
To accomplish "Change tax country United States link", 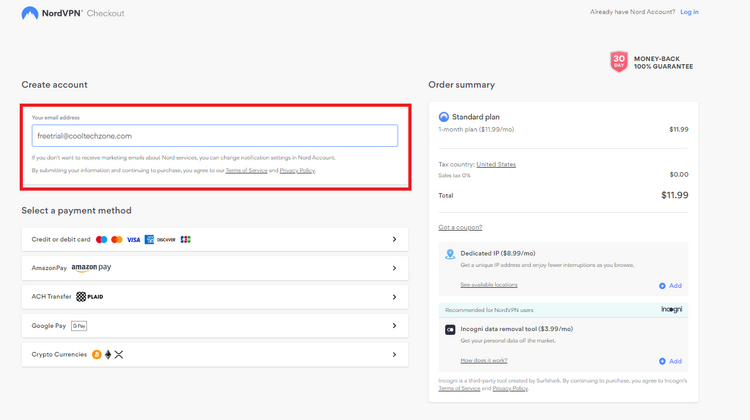I will coord(496,165).
